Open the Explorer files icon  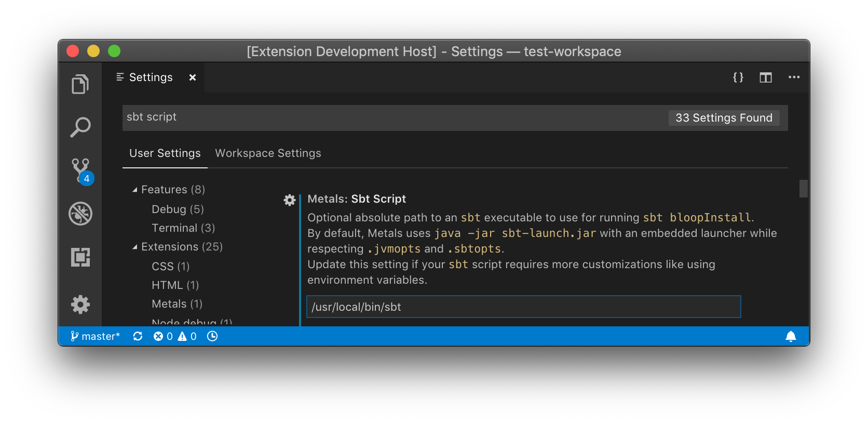pos(80,84)
